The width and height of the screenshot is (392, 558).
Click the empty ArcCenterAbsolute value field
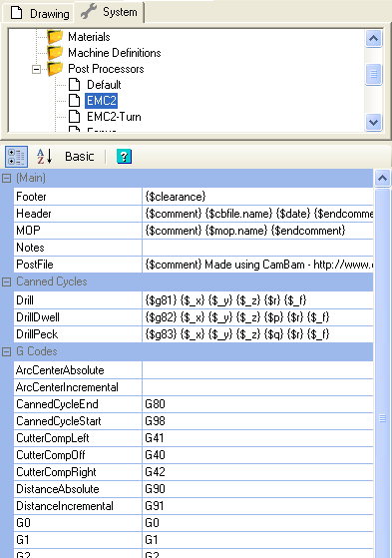[x=257, y=370]
